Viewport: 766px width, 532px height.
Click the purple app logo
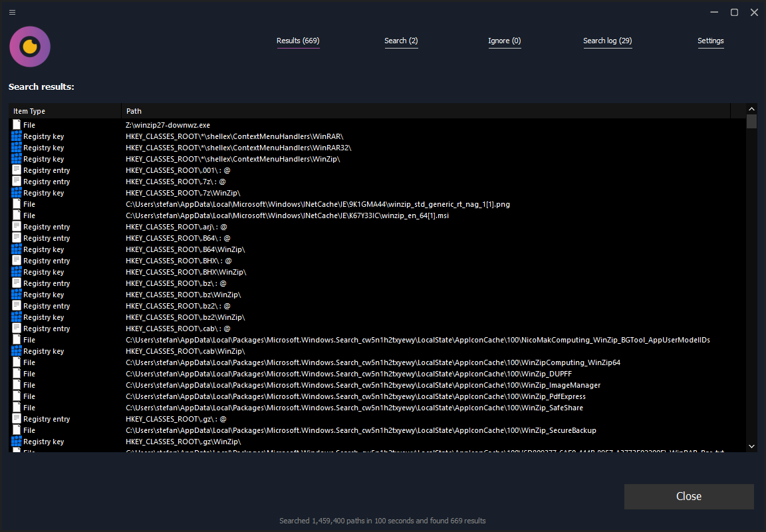tap(30, 47)
